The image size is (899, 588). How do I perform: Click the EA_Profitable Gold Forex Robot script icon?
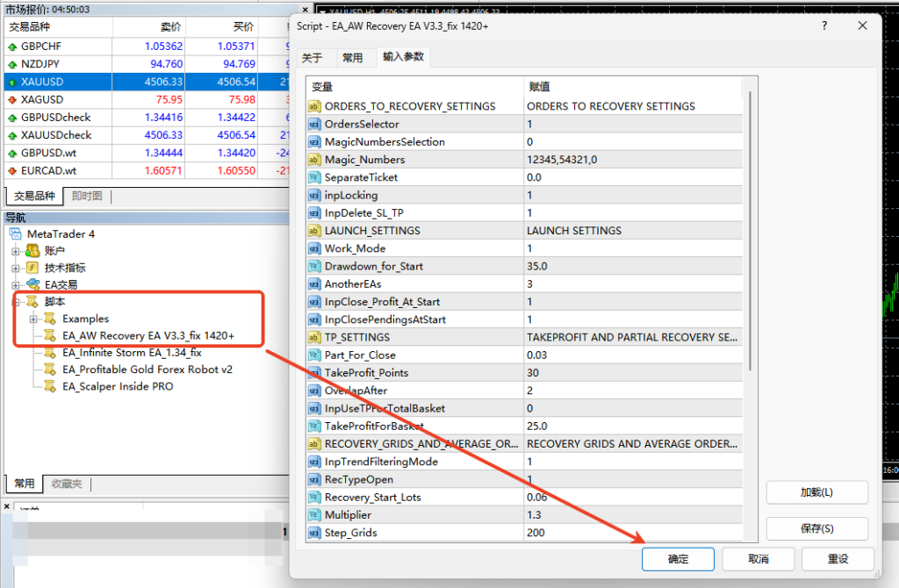(x=50, y=369)
